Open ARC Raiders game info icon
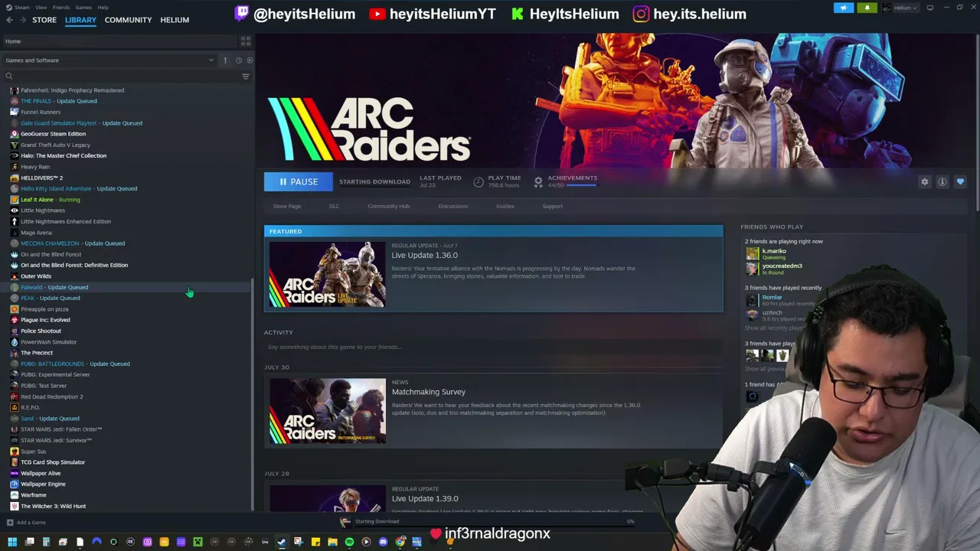Image resolution: width=980 pixels, height=551 pixels. (942, 182)
